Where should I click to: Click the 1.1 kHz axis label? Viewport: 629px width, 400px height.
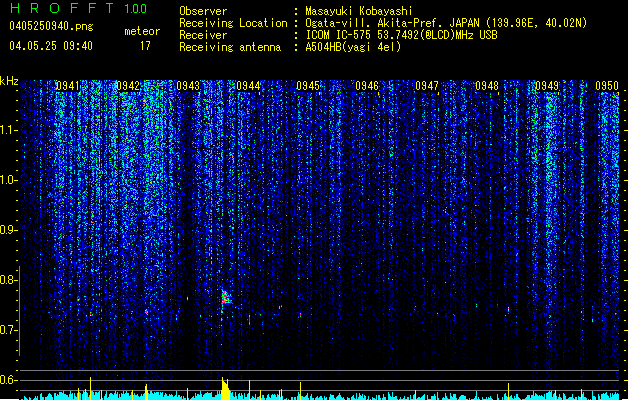pos(8,130)
